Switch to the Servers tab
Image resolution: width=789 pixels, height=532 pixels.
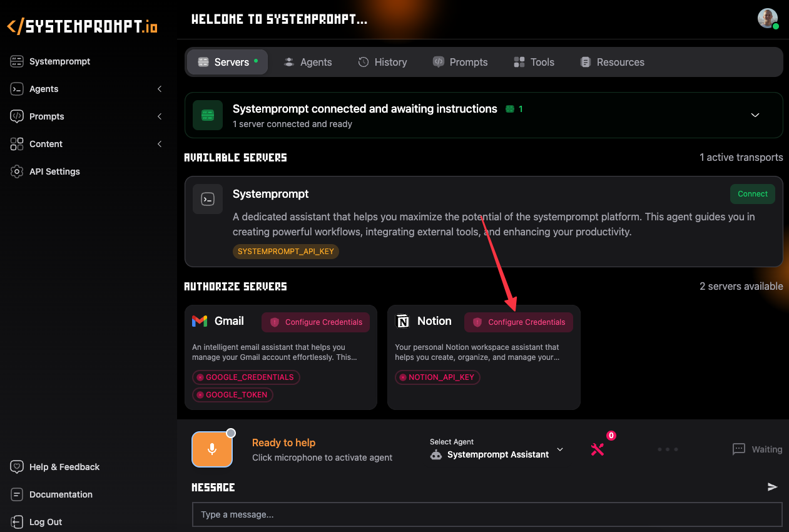click(228, 62)
